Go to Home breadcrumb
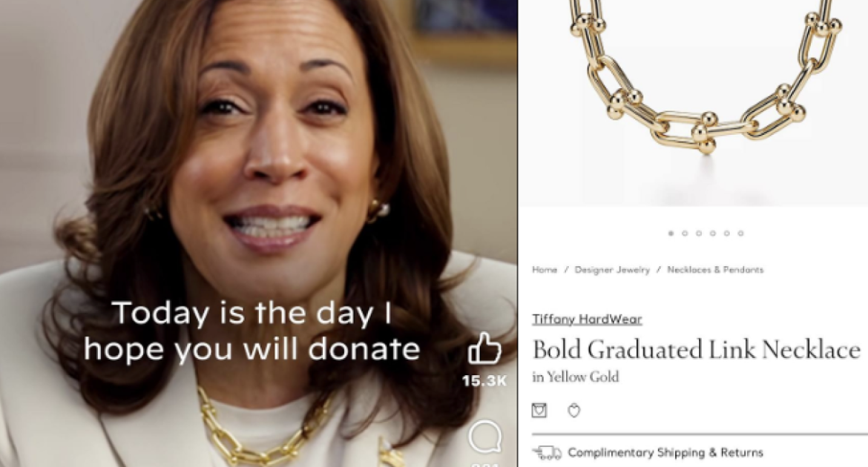Viewport: 868px width, 467px height. (544, 270)
